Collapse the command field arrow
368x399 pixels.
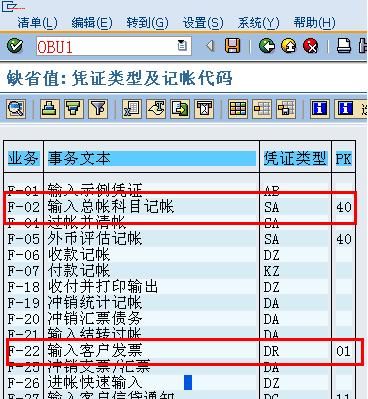point(210,46)
